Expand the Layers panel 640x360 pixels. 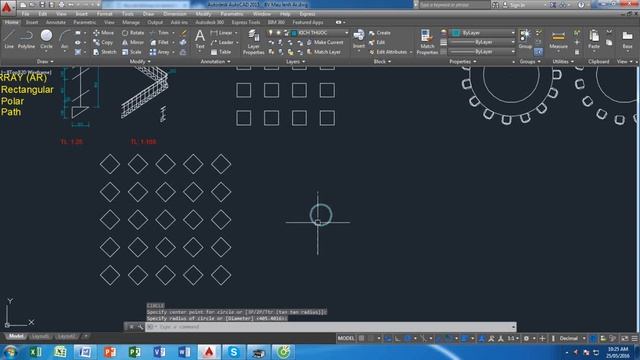point(296,62)
